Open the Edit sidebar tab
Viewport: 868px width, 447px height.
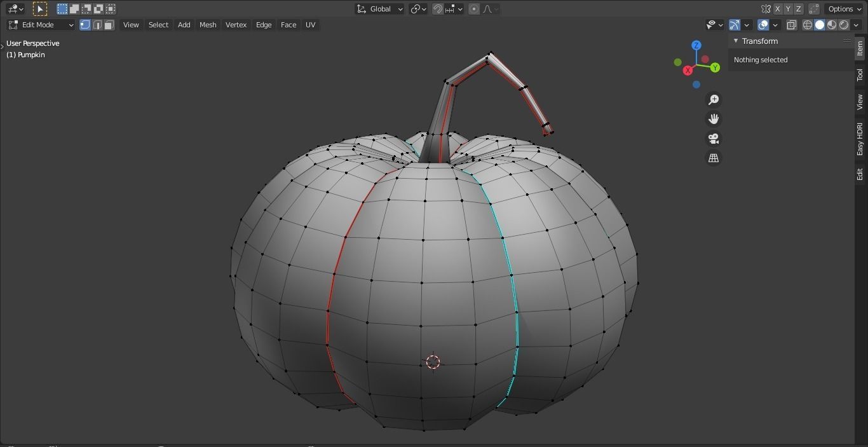click(x=860, y=174)
